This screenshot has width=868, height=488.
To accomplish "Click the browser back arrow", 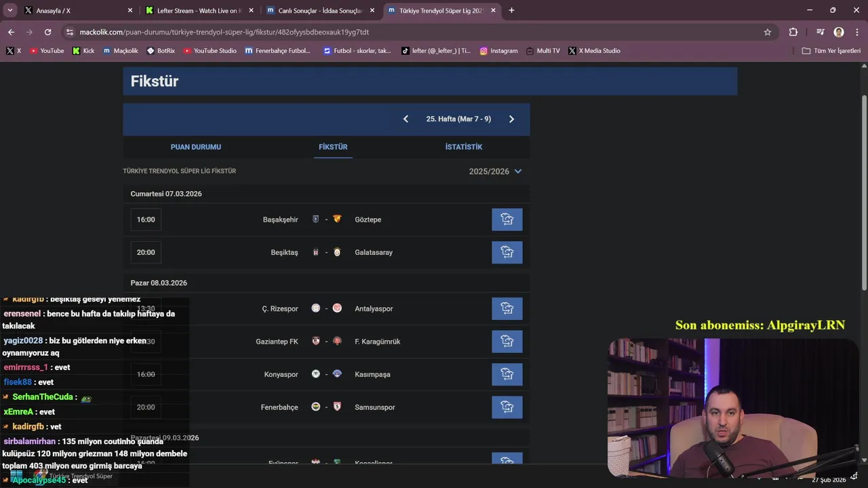I will tap(11, 32).
